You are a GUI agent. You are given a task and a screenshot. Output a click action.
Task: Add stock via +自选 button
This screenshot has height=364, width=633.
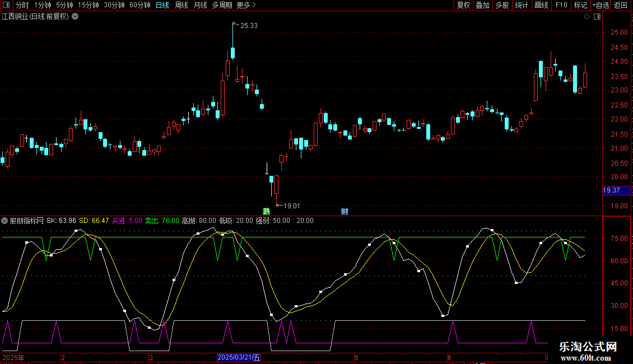click(600, 6)
